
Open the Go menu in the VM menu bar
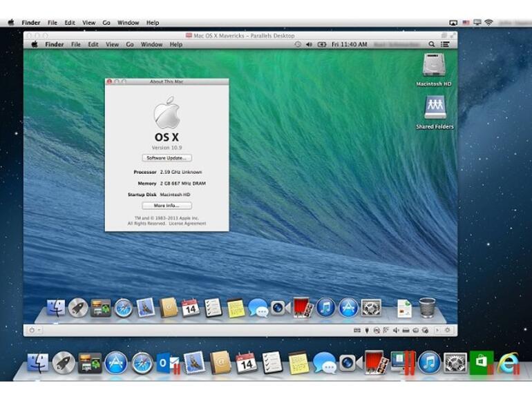tap(130, 44)
